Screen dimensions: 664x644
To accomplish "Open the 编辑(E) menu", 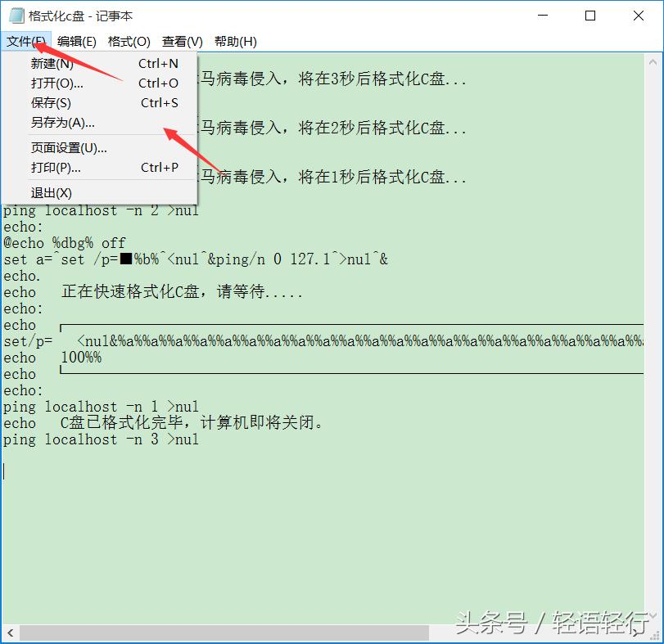I will 78,41.
